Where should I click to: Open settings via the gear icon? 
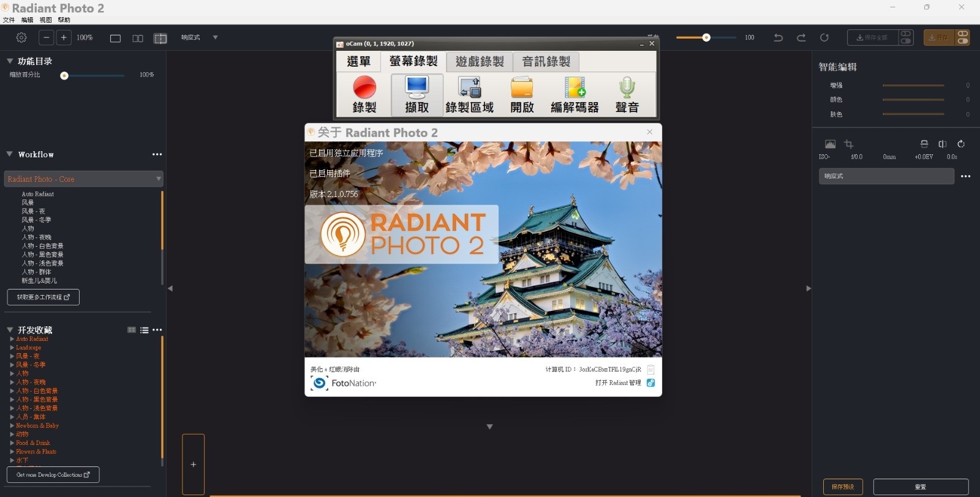point(21,38)
